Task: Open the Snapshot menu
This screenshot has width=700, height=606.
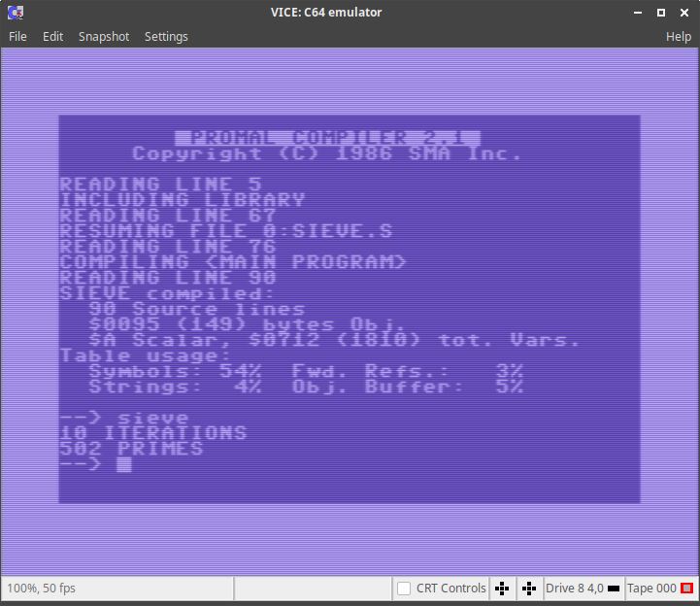Action: pos(104,37)
